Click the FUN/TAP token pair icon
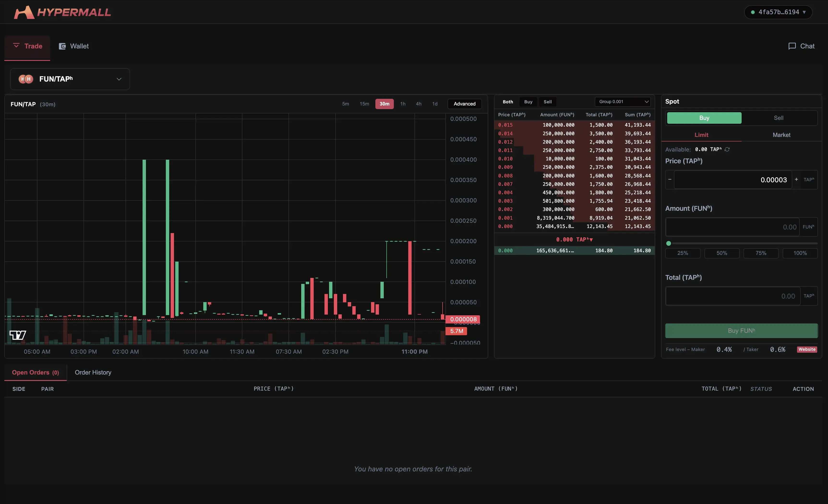 (26, 79)
